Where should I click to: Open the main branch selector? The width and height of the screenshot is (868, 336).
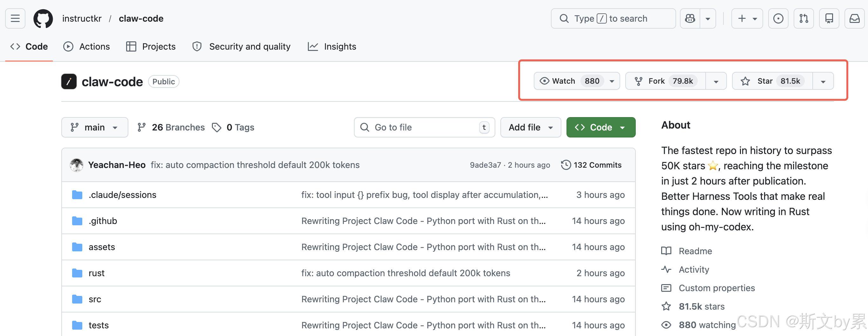point(95,127)
